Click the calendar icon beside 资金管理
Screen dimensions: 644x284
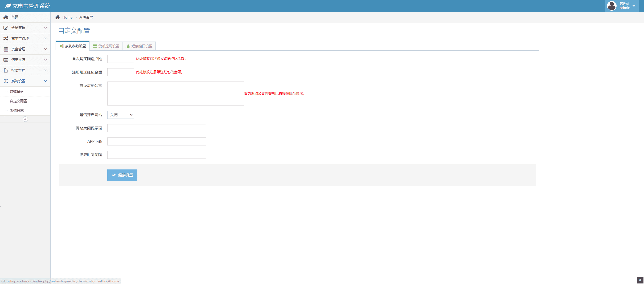6,49
